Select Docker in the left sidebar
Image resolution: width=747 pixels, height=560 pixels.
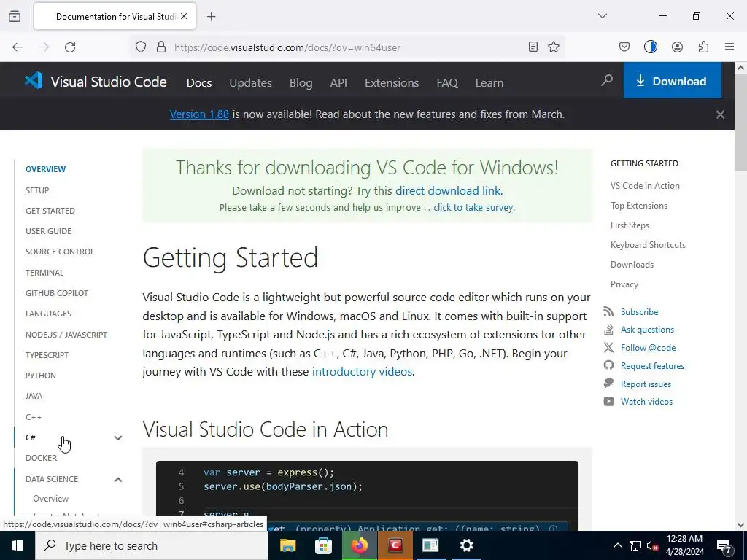(41, 458)
